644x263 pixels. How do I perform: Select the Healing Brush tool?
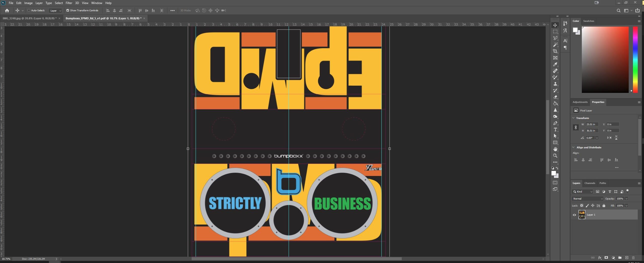(x=555, y=71)
